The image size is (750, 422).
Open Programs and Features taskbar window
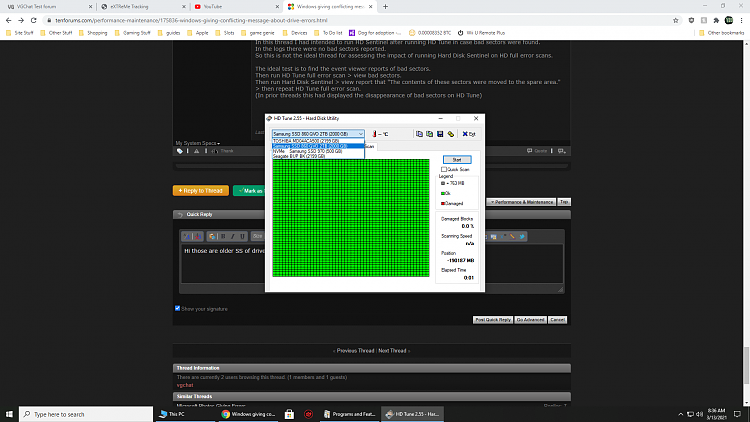point(349,414)
